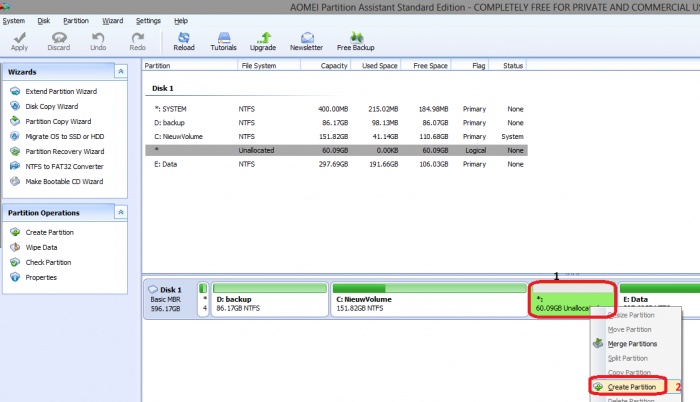Open the Wizard menu
This screenshot has height=402, width=700.
pos(112,21)
